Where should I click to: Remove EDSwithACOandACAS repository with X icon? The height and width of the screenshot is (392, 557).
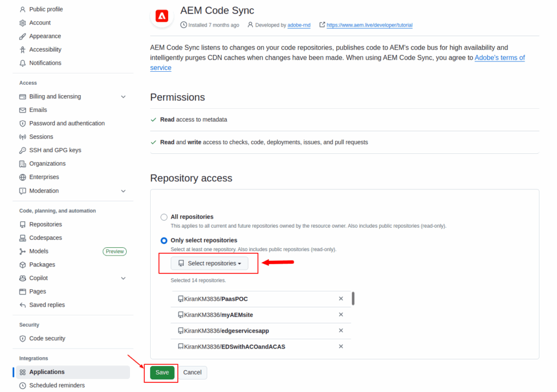[x=341, y=346]
